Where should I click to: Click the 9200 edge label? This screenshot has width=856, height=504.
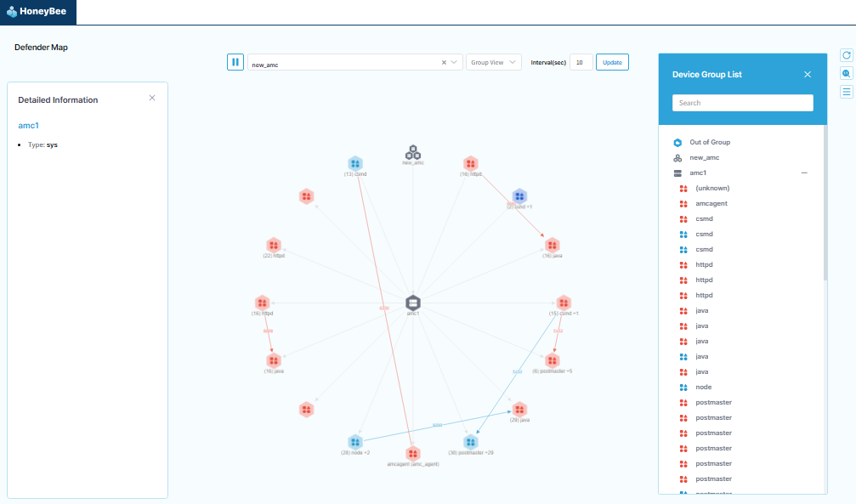(x=437, y=425)
